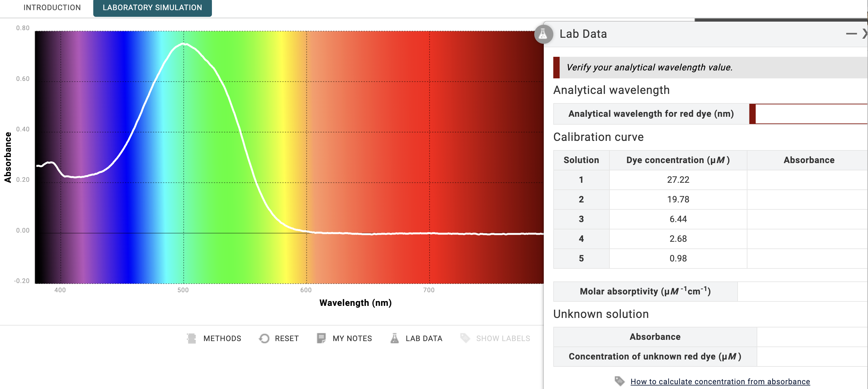Switch to the Laboratory Simulation tab
Viewport: 868px width, 389px height.
tap(152, 7)
